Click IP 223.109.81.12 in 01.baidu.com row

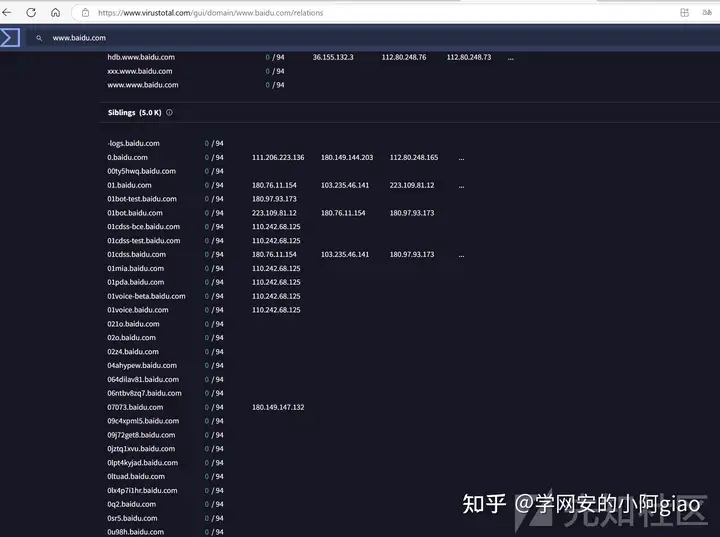click(x=411, y=185)
